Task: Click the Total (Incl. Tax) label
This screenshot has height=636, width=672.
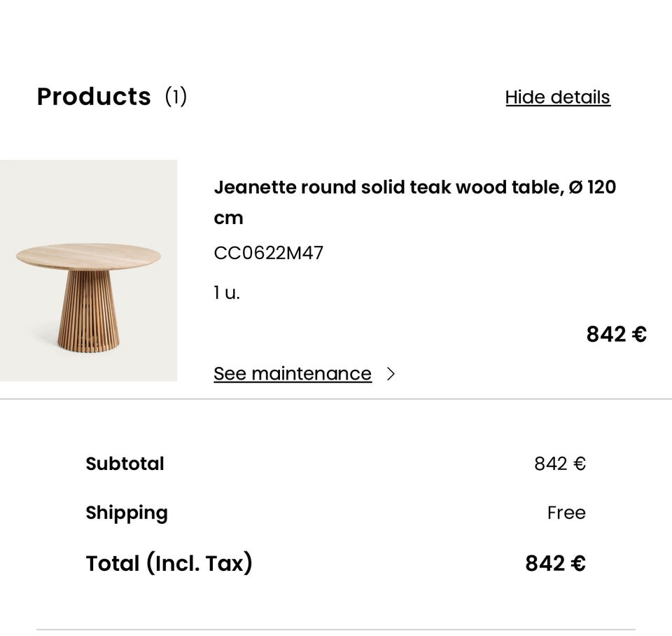Action: coord(169,563)
